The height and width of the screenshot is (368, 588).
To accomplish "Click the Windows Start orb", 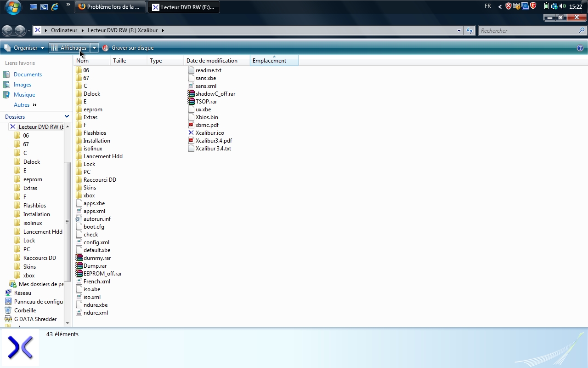I will pyautogui.click(x=13, y=7).
